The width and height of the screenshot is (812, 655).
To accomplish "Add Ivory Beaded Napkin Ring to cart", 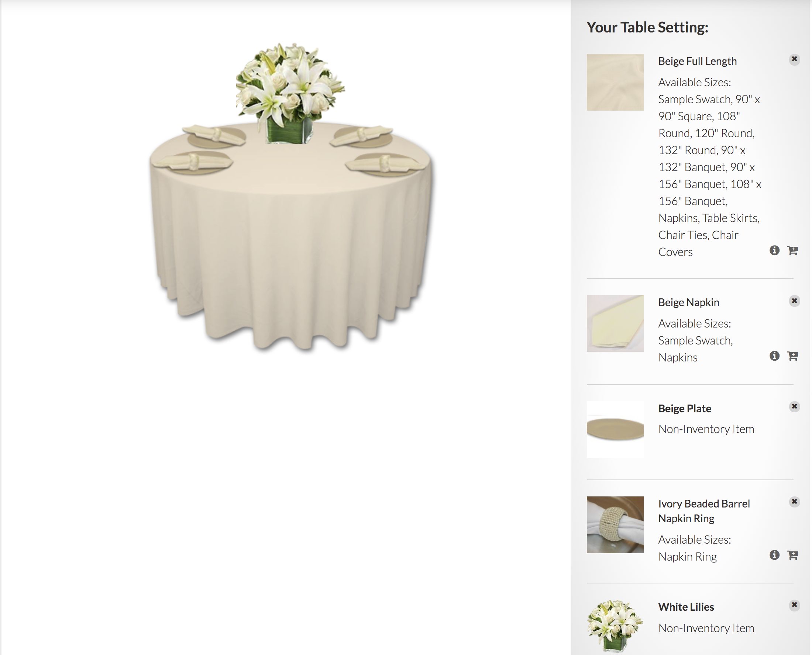I will click(x=792, y=555).
